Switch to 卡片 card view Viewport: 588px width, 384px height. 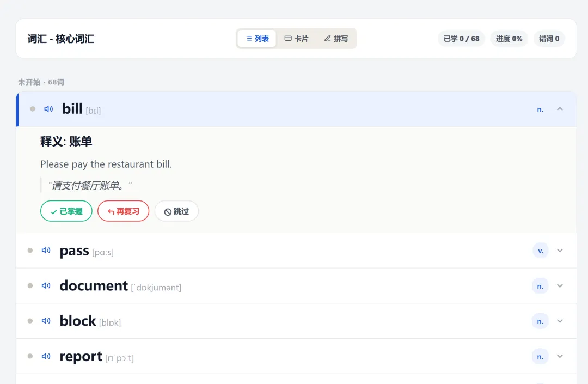click(x=296, y=39)
